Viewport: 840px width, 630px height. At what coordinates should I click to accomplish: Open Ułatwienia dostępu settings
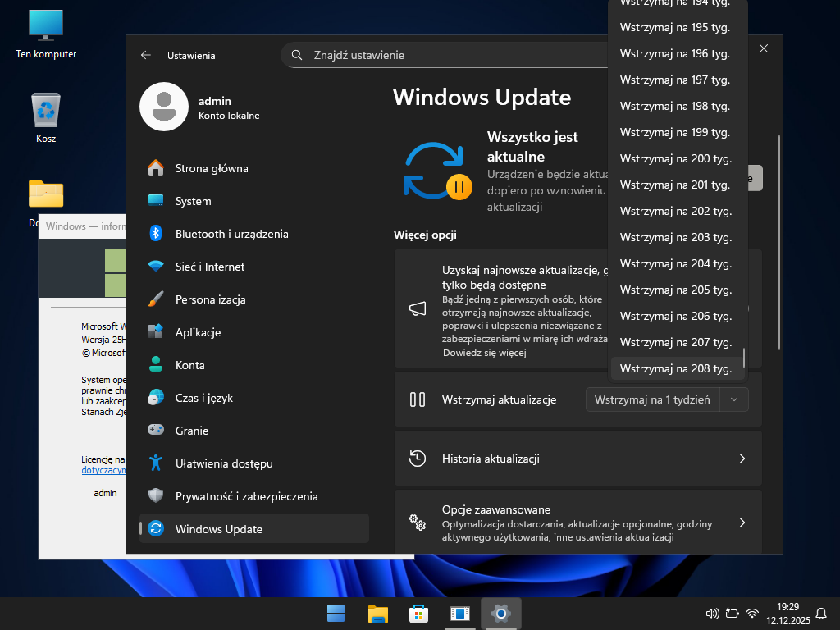tap(223, 463)
